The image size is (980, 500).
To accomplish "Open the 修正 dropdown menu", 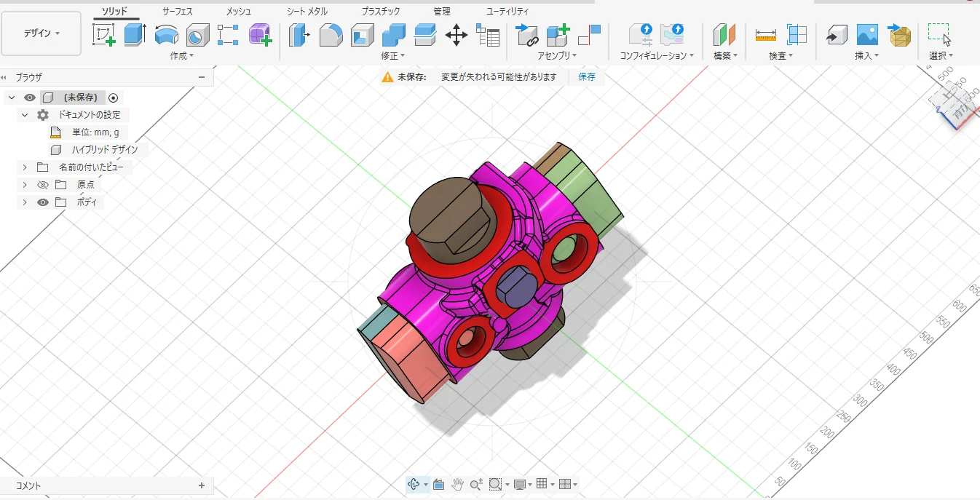I will coord(392,55).
